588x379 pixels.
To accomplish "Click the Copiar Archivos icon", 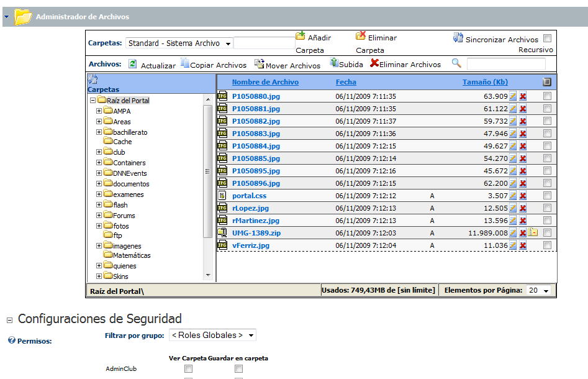I will click(x=185, y=63).
